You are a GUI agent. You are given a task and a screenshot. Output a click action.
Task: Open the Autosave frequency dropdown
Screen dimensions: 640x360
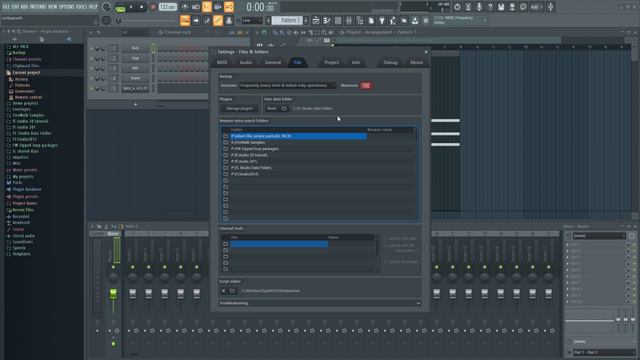(287, 85)
